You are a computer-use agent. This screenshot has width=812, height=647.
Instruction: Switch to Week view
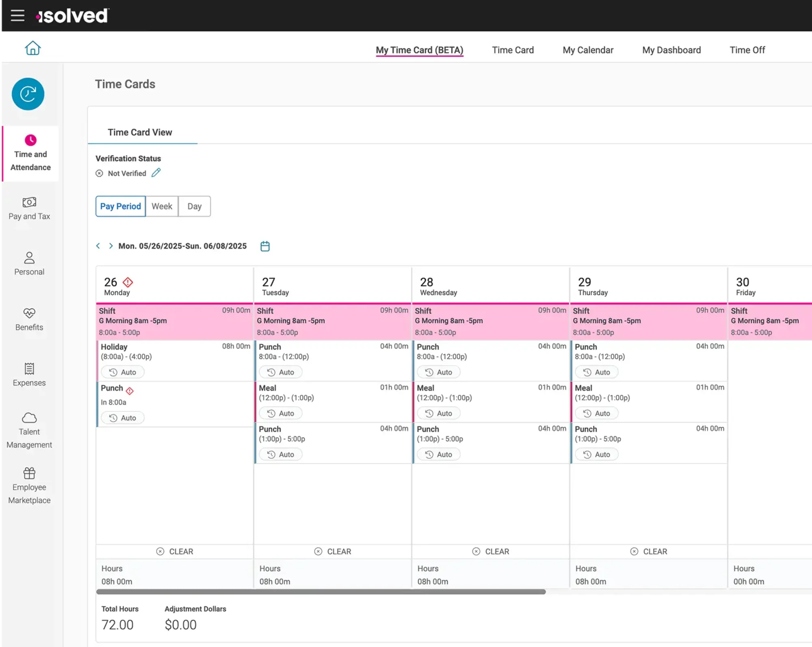[x=162, y=206]
